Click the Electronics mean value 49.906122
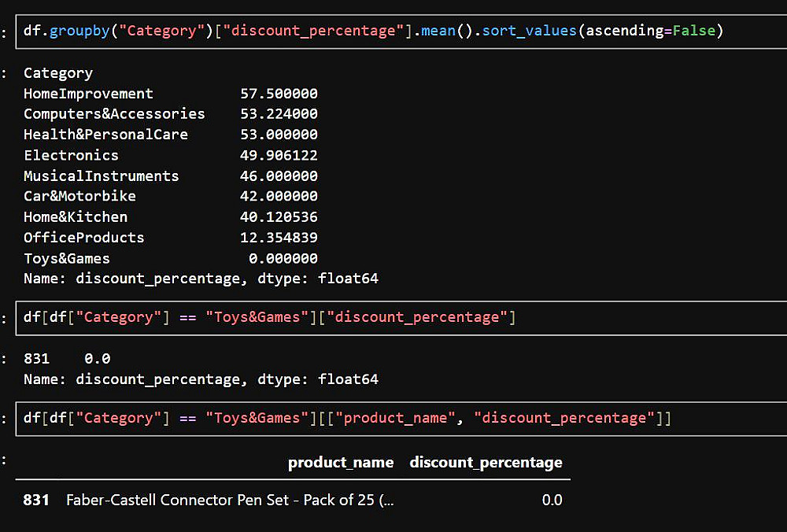The height and width of the screenshot is (532, 787). pos(279,155)
